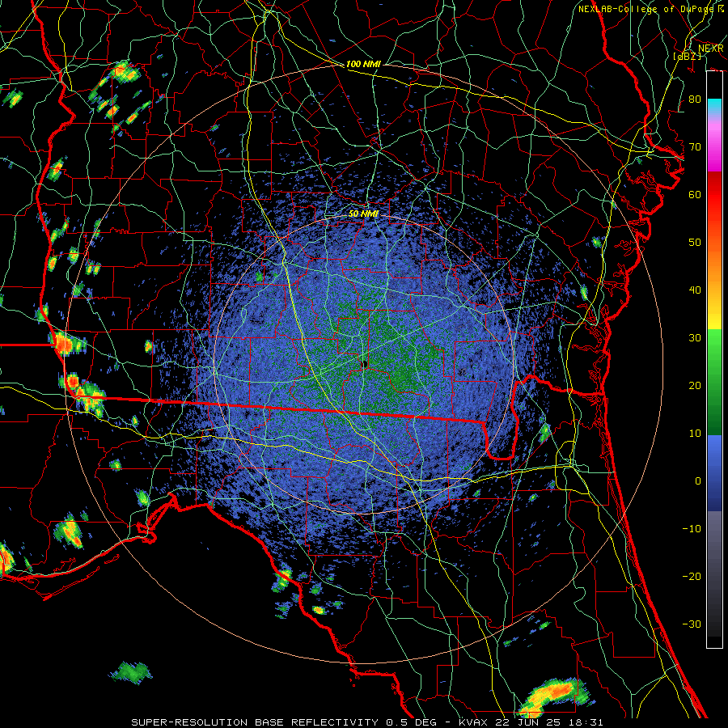Click the -10 value on the color scale
Screen dimensions: 728x728
[692, 529]
